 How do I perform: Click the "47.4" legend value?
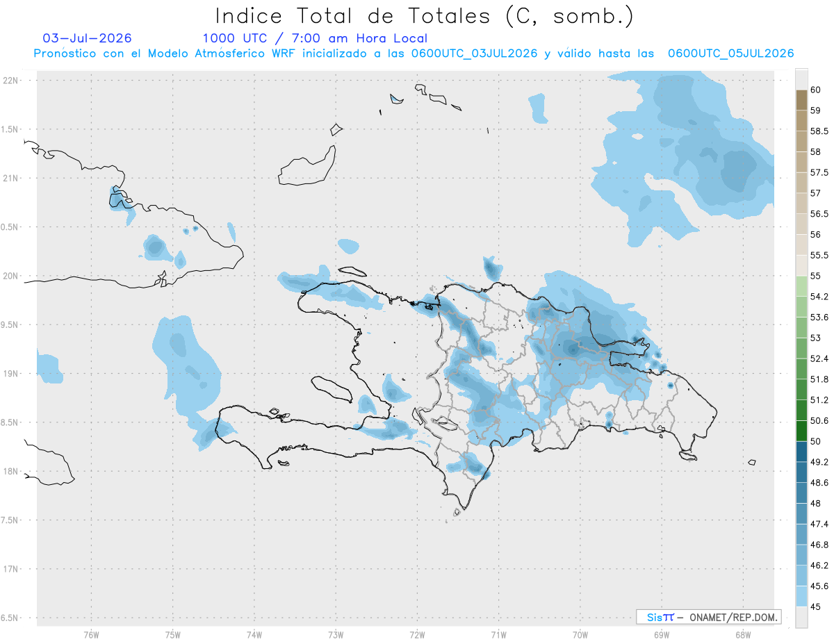[819, 524]
